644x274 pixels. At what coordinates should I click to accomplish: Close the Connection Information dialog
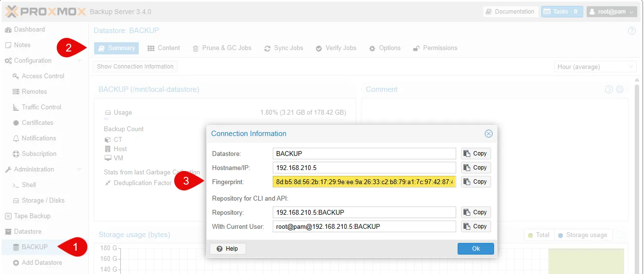(x=488, y=134)
